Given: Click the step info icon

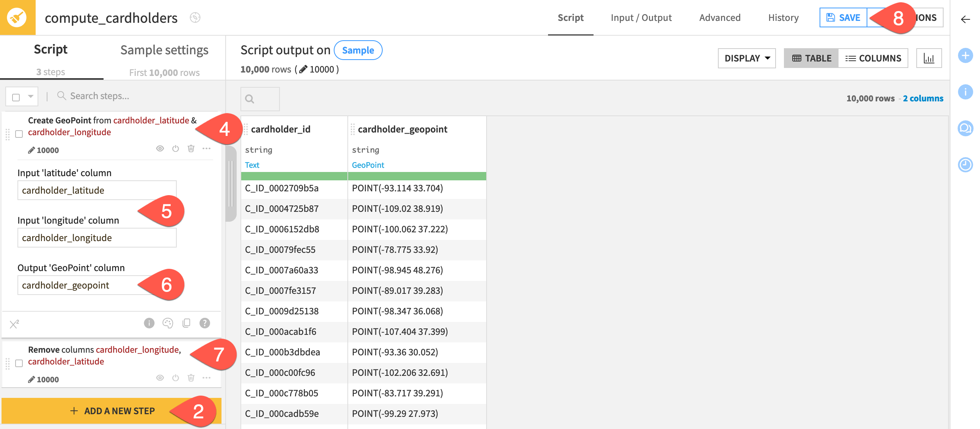Looking at the screenshot, I should pos(149,323).
